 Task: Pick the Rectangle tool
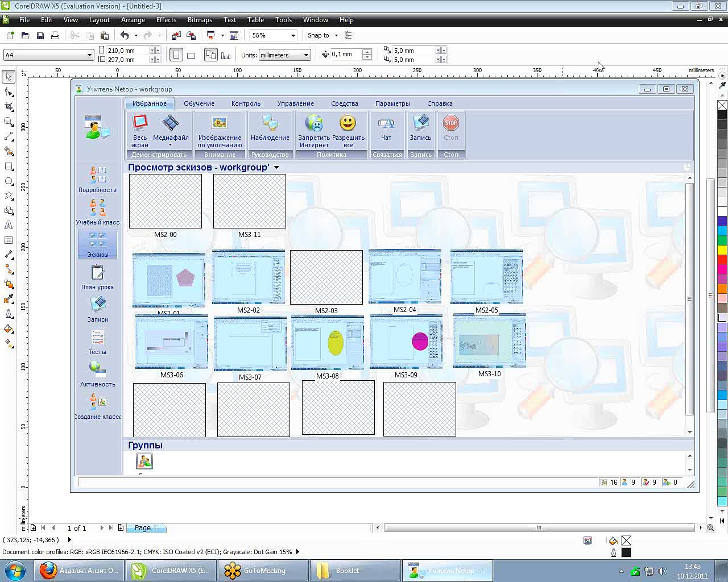pos(9,167)
